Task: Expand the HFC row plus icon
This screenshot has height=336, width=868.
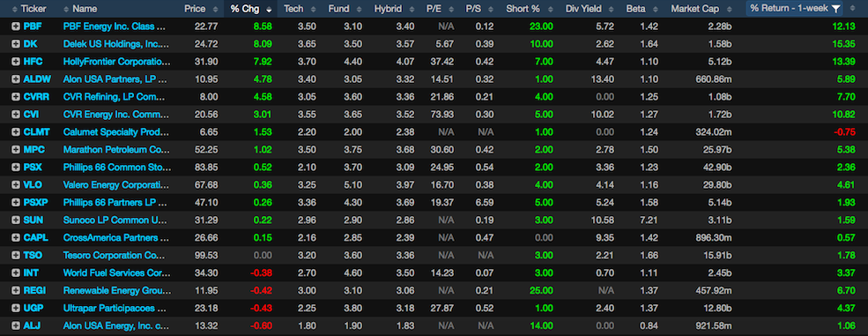Action: (16, 62)
